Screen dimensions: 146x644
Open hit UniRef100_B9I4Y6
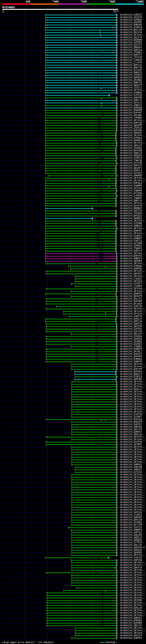click(x=131, y=32)
